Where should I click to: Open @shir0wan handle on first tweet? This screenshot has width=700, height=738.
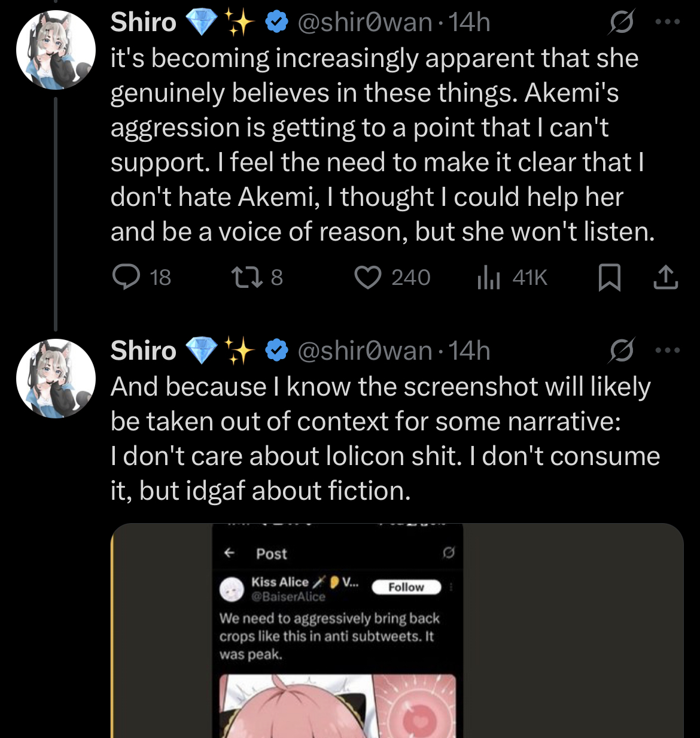pyautogui.click(x=364, y=23)
